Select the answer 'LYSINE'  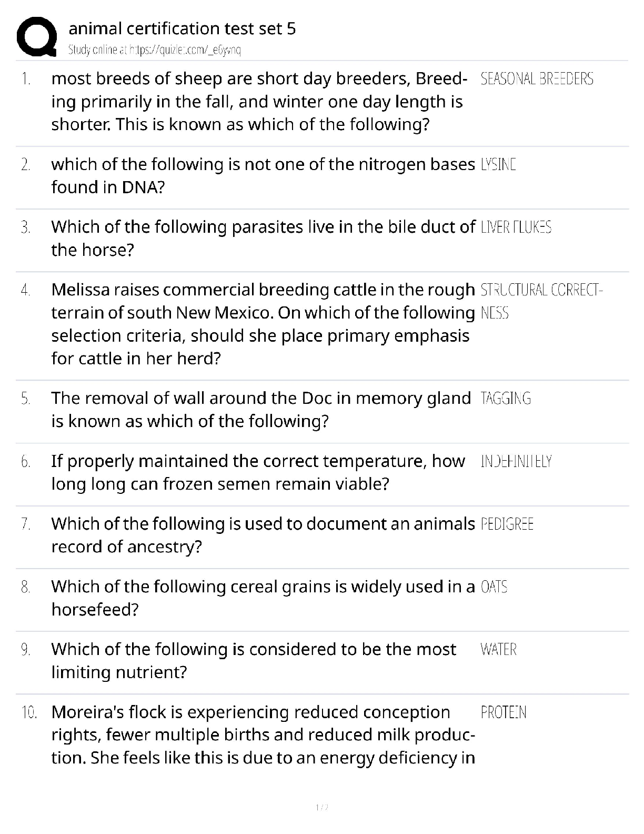498,165
